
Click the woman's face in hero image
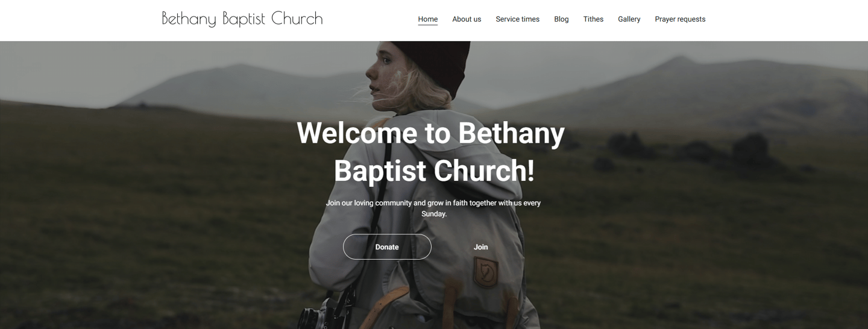pyautogui.click(x=380, y=70)
